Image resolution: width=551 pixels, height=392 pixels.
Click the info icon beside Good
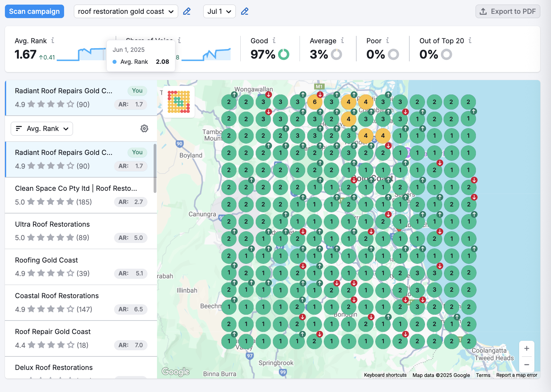274,40
